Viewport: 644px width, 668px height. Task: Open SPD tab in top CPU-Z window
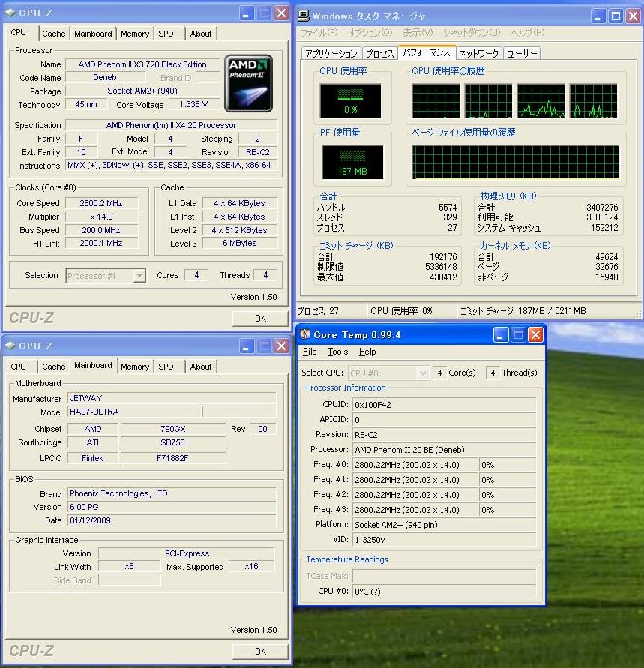click(x=166, y=34)
